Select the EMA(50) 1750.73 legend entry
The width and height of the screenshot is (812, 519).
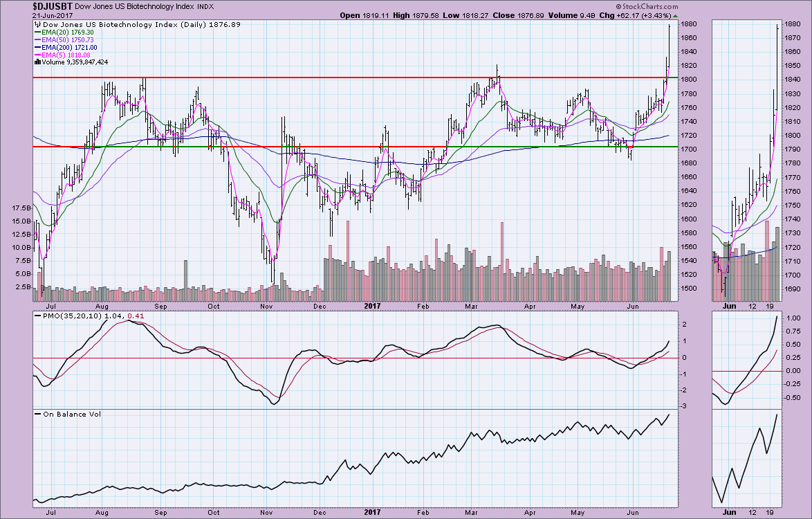(x=67, y=40)
